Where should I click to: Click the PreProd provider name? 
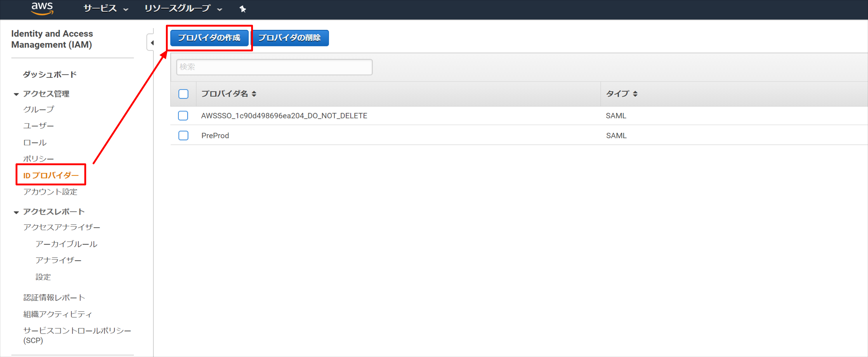tap(215, 136)
